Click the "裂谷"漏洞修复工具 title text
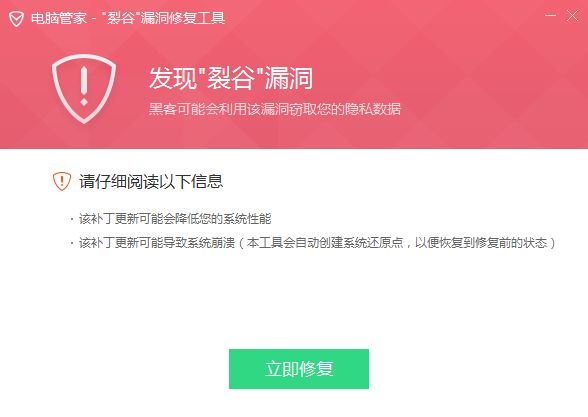Screen dimensions: 588x417 click(x=164, y=18)
